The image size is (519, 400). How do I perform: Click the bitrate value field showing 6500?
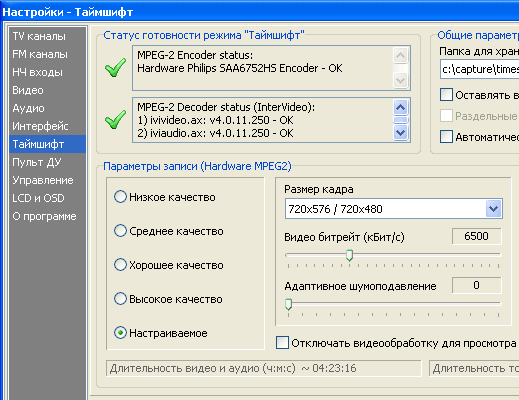point(477,236)
